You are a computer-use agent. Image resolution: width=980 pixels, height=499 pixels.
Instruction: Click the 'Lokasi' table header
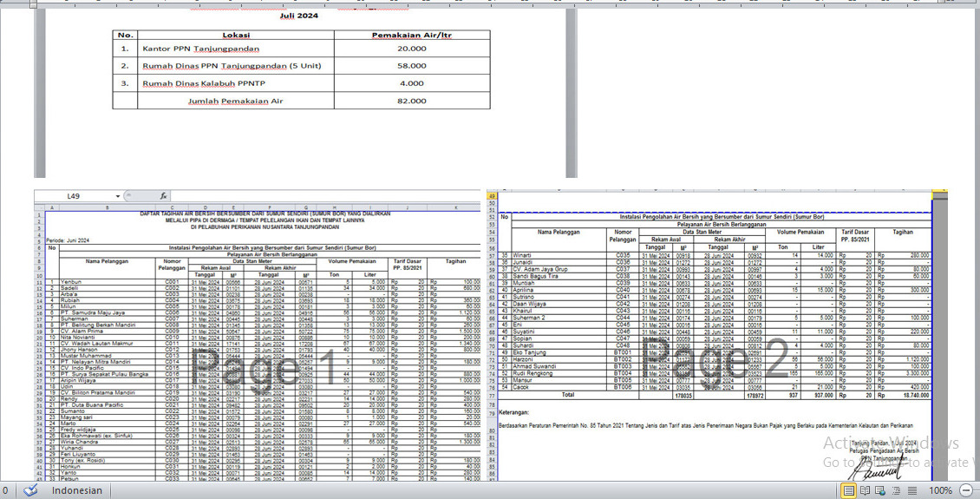(x=236, y=35)
